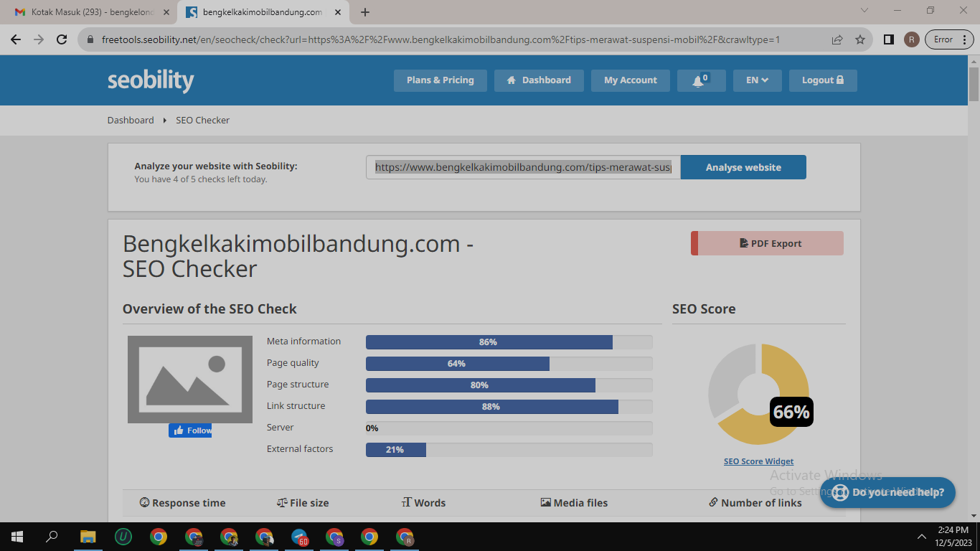Click the seobility logo
The height and width of the screenshot is (551, 980).
(151, 80)
